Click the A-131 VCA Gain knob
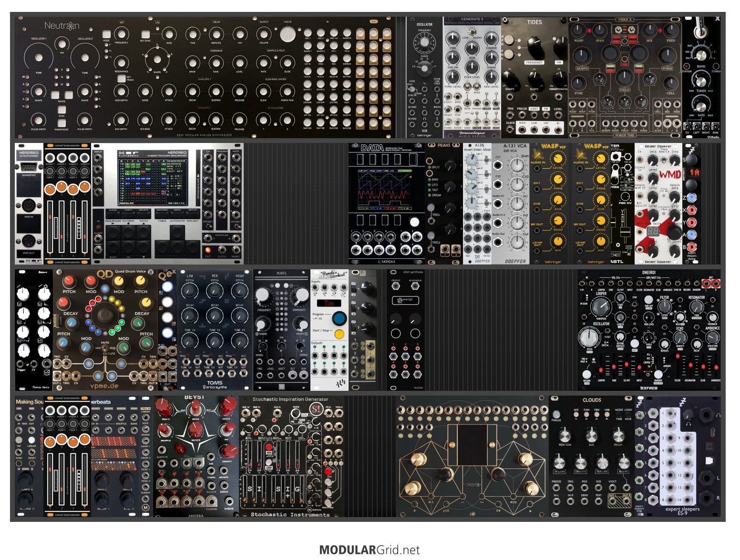The width and height of the screenshot is (740, 560). (x=517, y=165)
